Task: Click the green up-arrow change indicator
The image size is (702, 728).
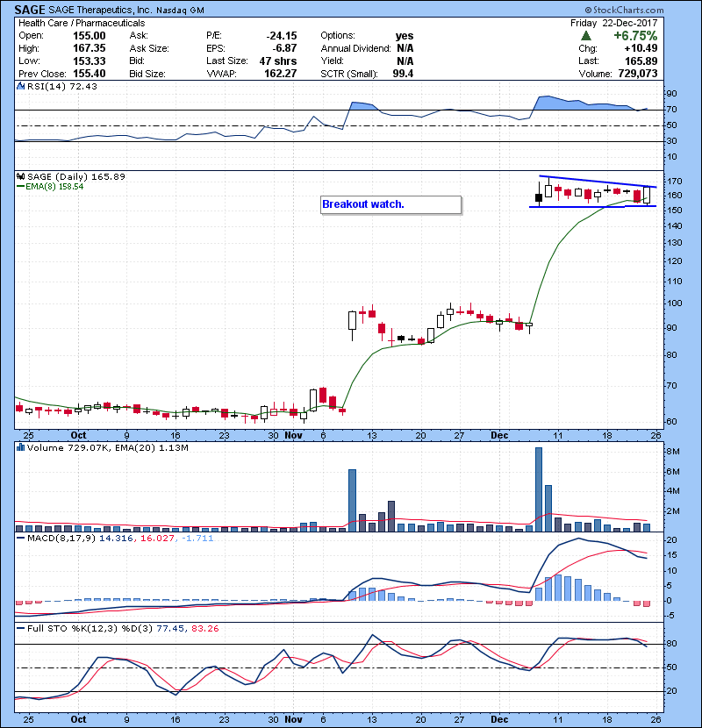Action: [586, 36]
